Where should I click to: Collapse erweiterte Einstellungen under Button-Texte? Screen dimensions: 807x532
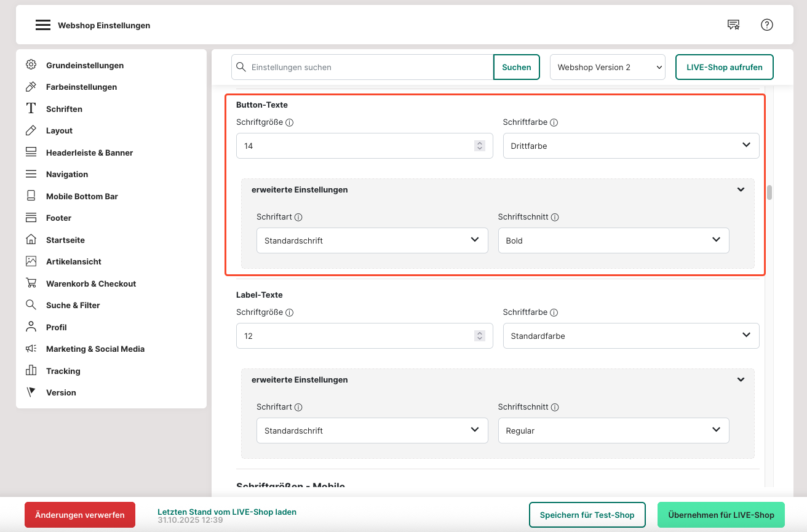pyautogui.click(x=741, y=190)
